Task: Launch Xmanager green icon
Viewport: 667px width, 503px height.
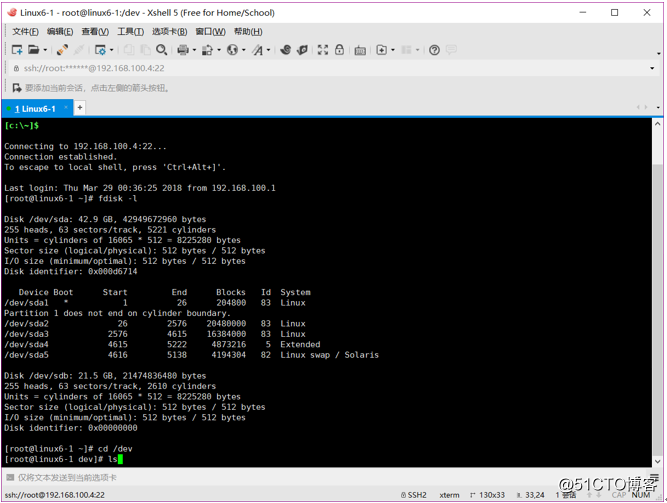Action: [x=302, y=50]
